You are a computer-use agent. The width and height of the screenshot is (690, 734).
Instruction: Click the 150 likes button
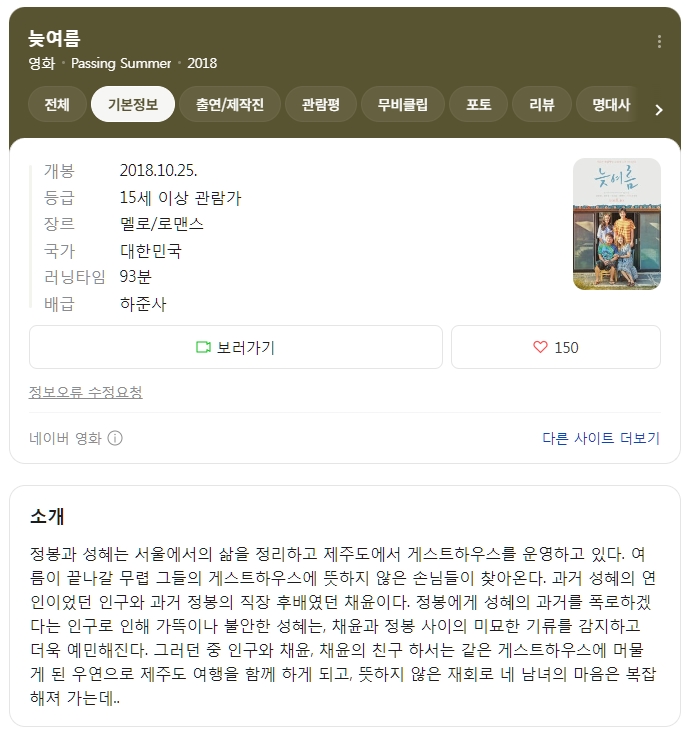(556, 347)
